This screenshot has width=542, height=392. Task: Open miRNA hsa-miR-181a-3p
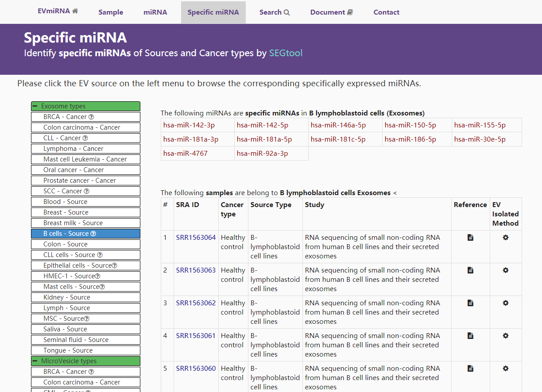pyautogui.click(x=191, y=139)
